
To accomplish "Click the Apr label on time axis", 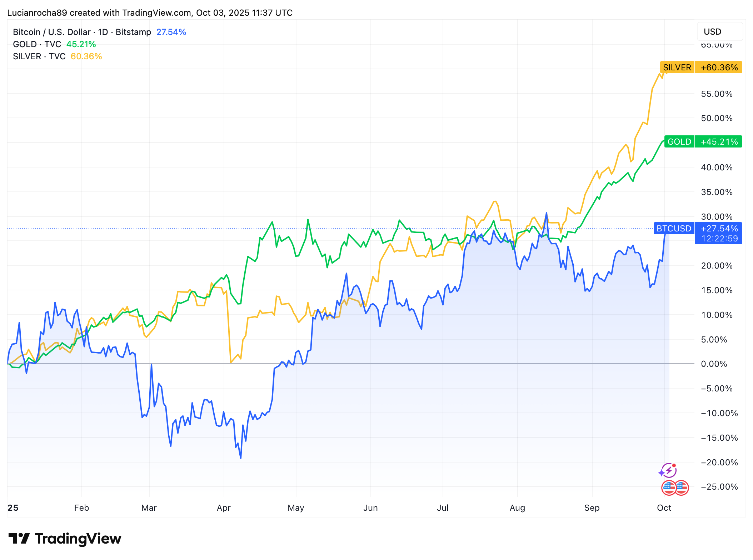I will [x=224, y=508].
